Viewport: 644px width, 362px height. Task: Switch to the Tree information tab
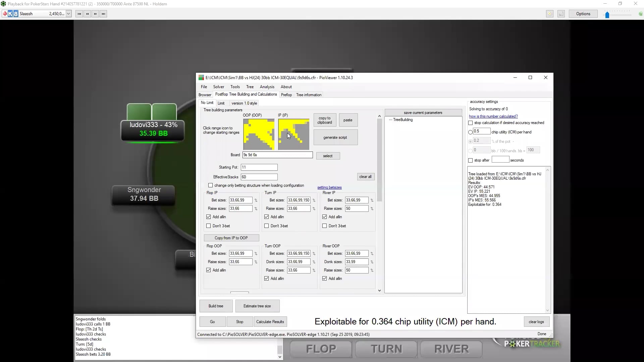309,95
